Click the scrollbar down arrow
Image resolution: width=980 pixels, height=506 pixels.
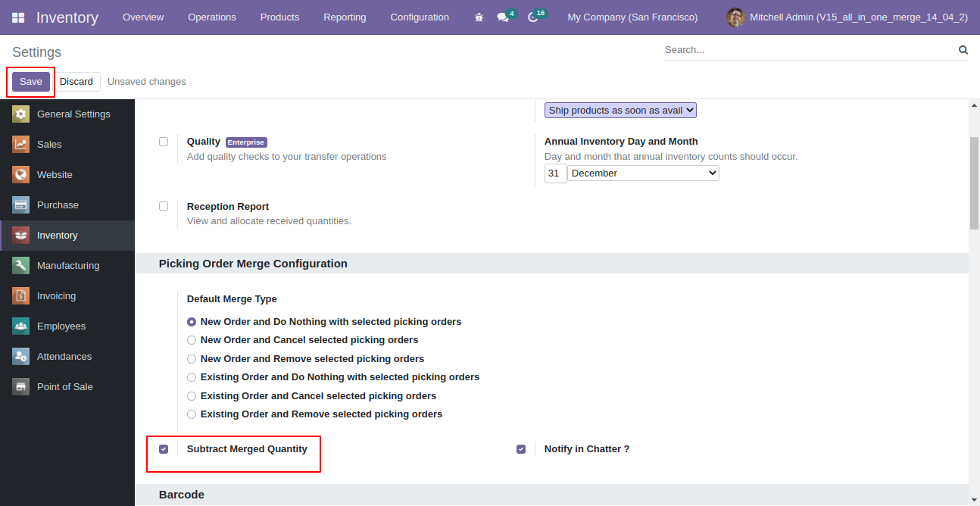[974, 500]
